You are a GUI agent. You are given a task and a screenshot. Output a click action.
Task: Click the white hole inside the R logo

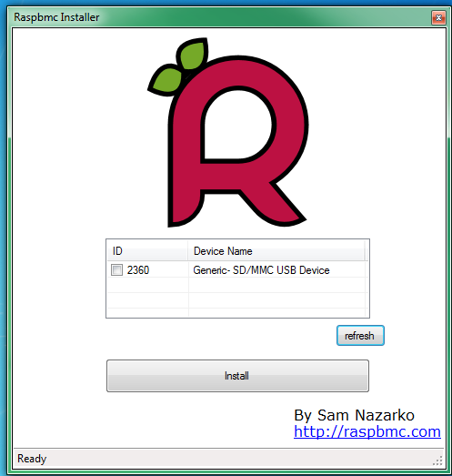236,125
